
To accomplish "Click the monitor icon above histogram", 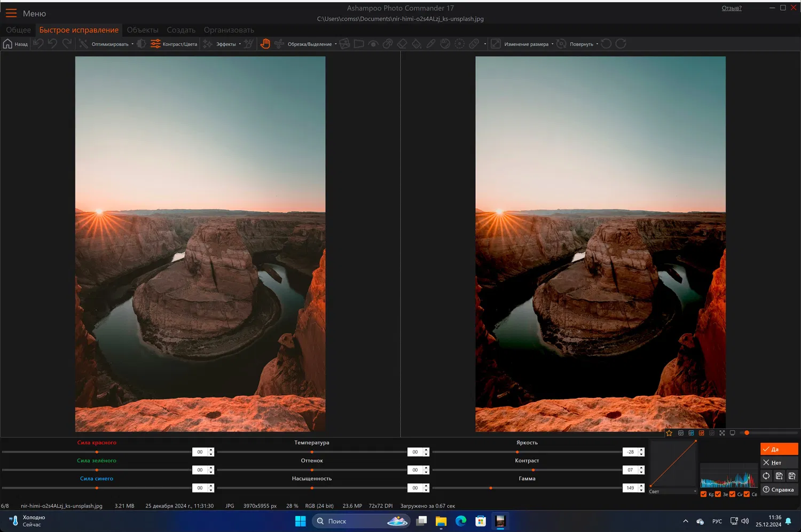I will [x=733, y=433].
